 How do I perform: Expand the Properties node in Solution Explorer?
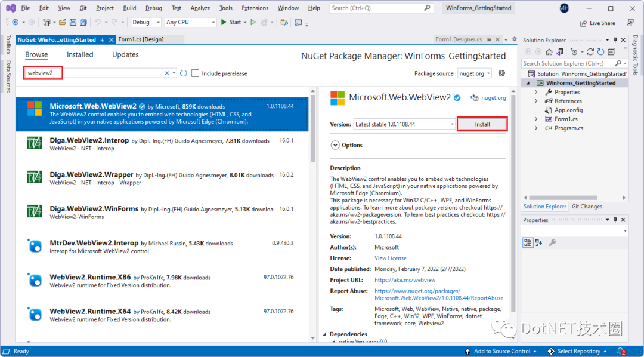tap(536, 92)
